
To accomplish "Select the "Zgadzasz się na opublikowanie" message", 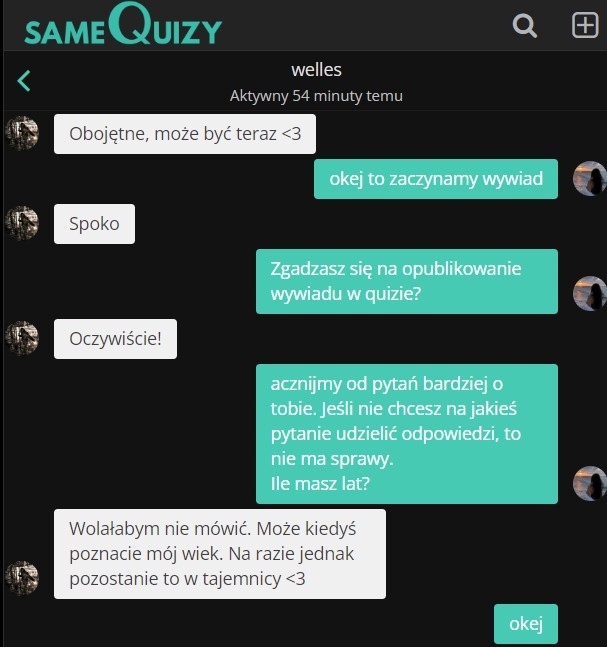I will point(407,281).
